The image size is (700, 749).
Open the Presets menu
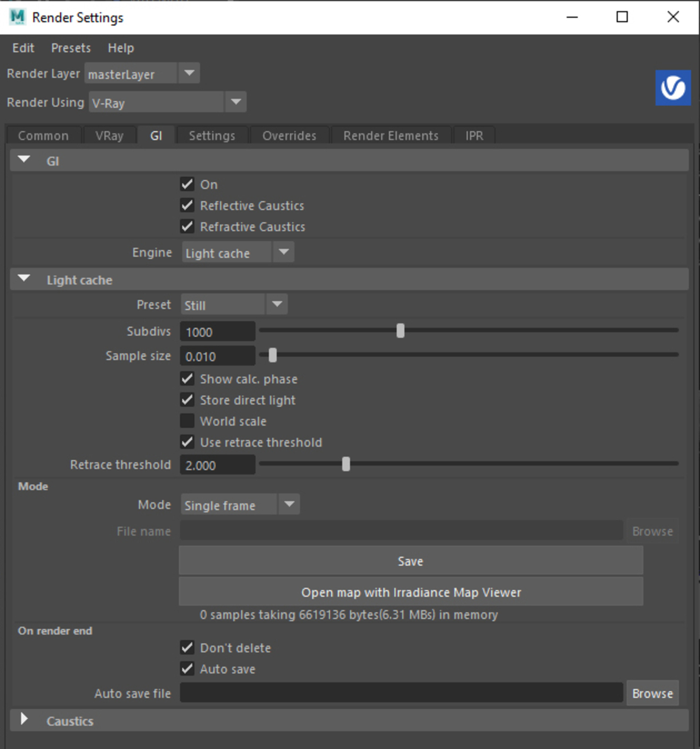71,48
